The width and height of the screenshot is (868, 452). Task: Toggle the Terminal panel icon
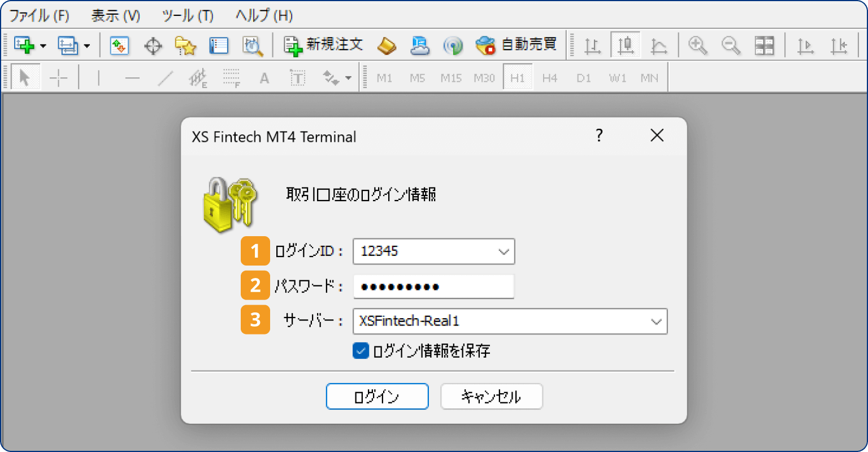218,45
